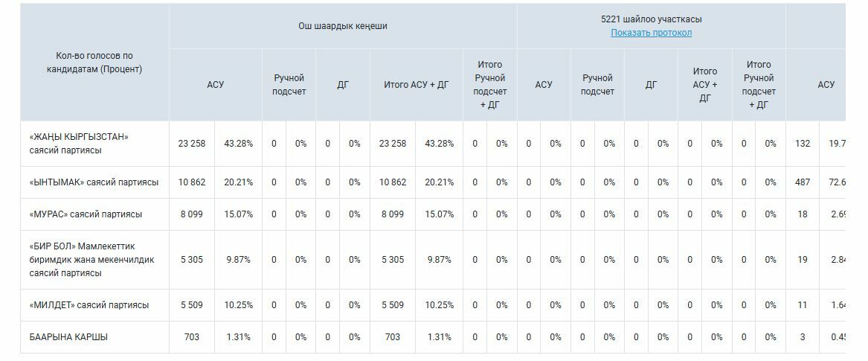Click the Ош шаардык кеңеши column group header
Screen dimensions: 868x361
click(x=343, y=26)
